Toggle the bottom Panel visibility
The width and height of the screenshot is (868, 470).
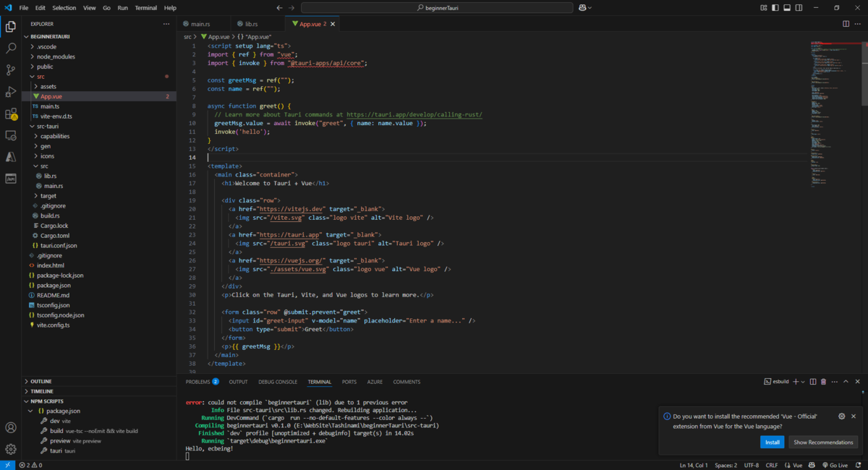pyautogui.click(x=786, y=8)
